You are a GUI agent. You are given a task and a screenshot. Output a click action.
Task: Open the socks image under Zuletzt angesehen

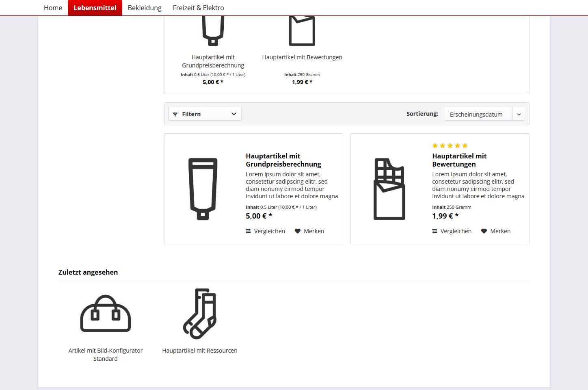[200, 314]
